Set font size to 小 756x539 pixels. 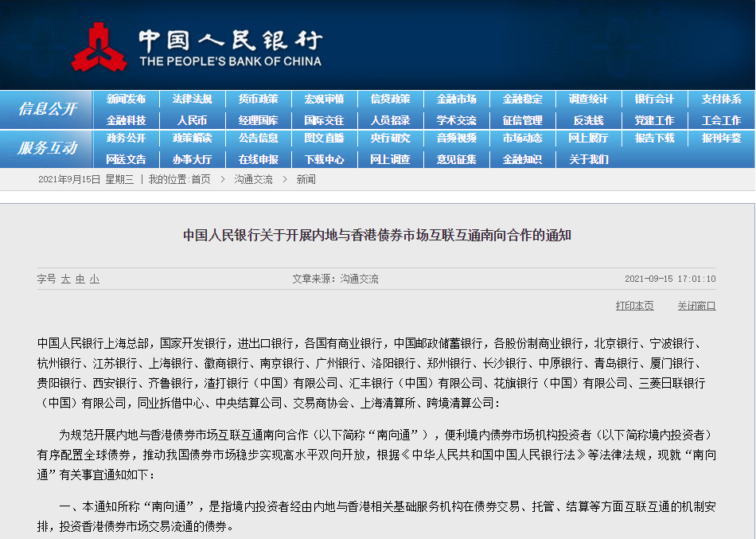pos(94,279)
